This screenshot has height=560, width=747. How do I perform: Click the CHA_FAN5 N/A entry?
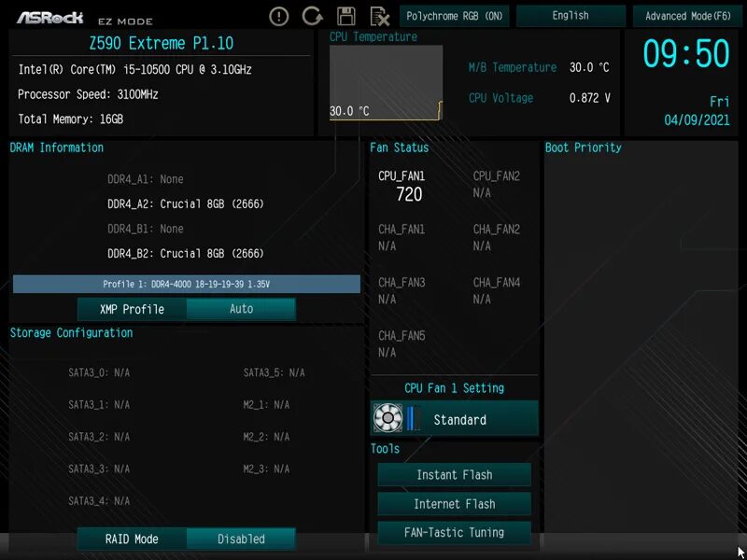402,344
